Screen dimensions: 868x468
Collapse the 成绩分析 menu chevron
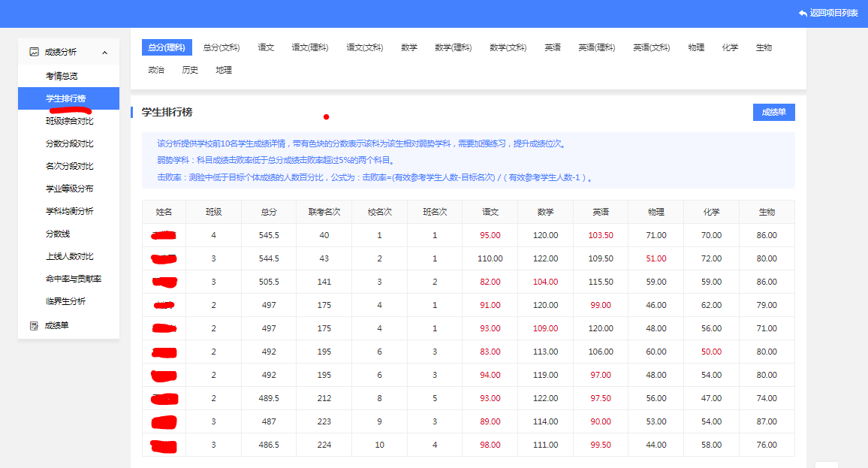(104, 52)
